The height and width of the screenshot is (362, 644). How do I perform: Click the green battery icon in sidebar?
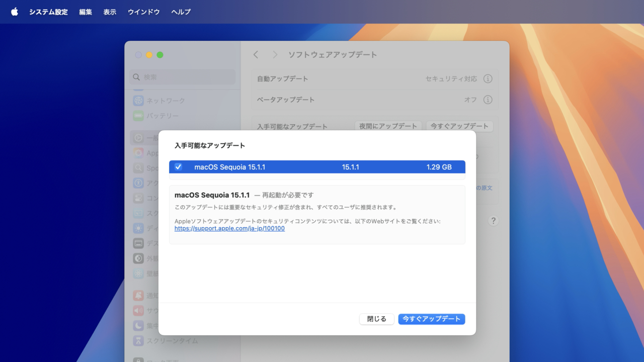click(138, 116)
